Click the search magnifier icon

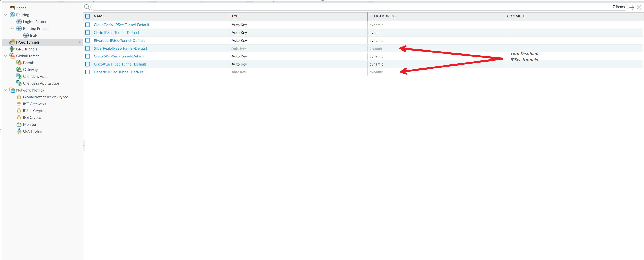pyautogui.click(x=87, y=7)
